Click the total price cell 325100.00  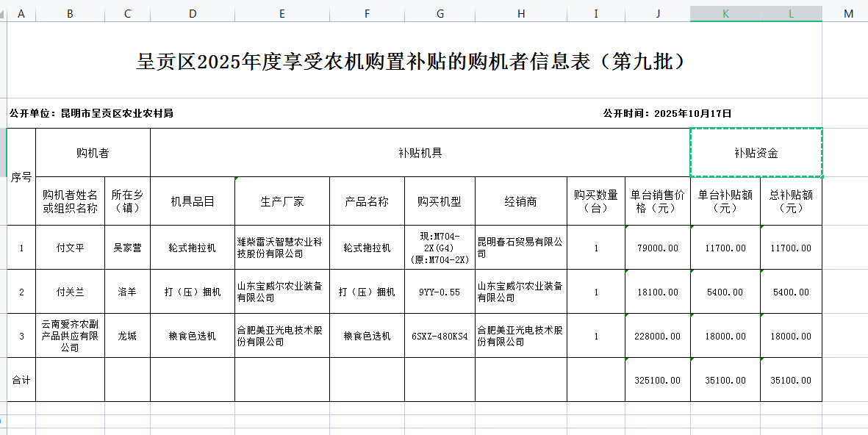(x=656, y=380)
